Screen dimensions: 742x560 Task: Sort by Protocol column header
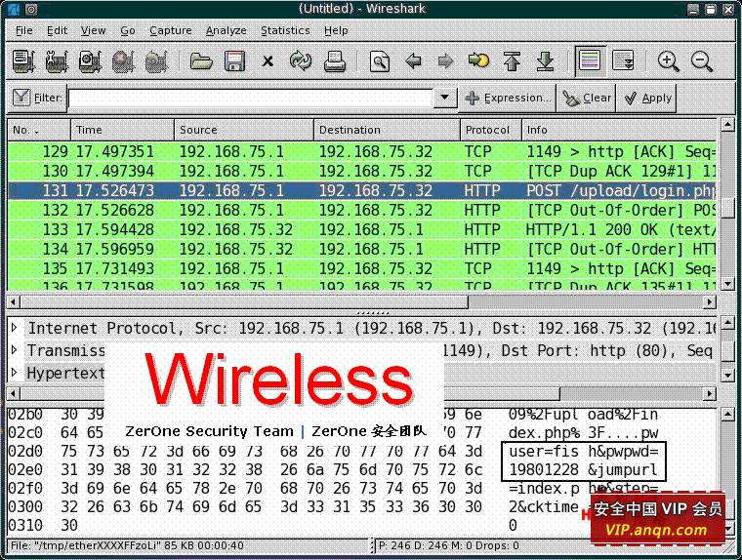tap(491, 130)
